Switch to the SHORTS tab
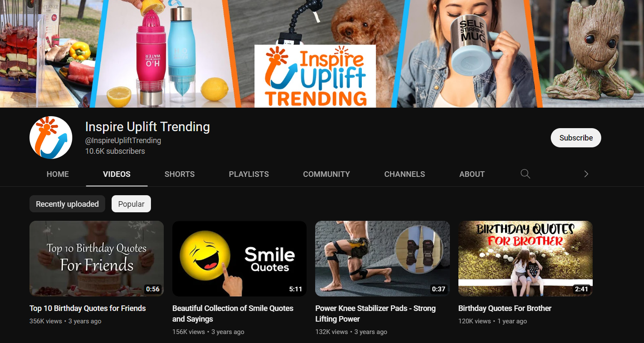644x343 pixels. click(x=180, y=174)
